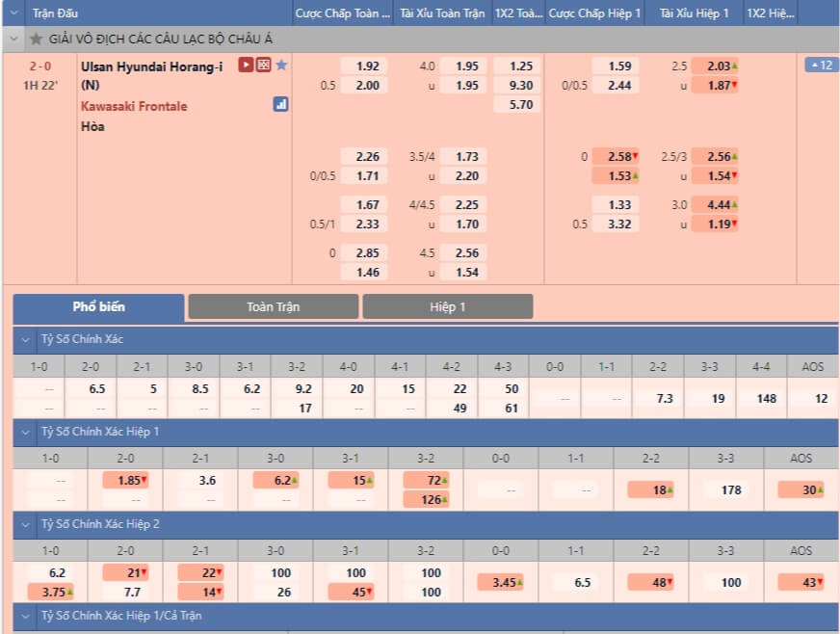Screen dimensions: 840x634
Task: Open match statistics bar chart icon
Action: tap(281, 104)
